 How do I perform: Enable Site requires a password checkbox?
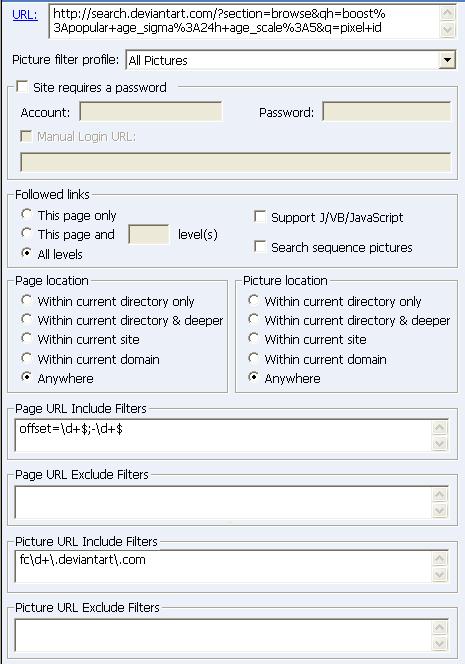[22, 87]
